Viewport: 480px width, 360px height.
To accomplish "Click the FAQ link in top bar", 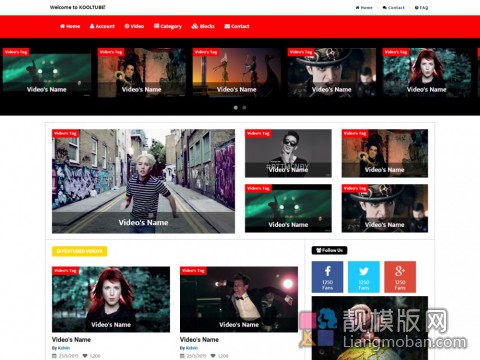I will pyautogui.click(x=421, y=7).
